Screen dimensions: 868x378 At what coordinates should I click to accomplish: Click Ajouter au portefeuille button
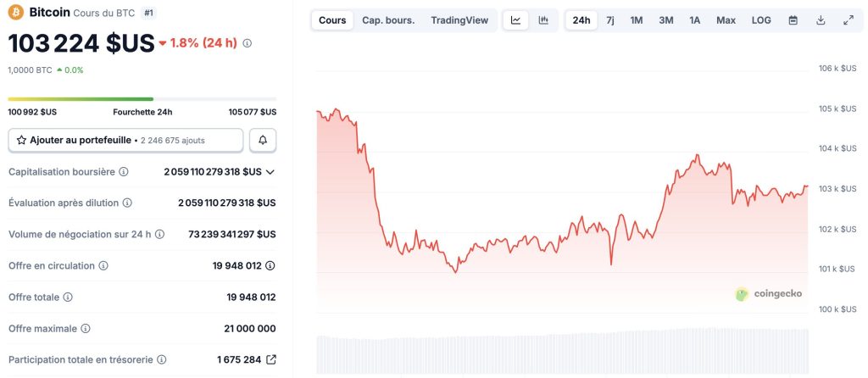pos(125,140)
